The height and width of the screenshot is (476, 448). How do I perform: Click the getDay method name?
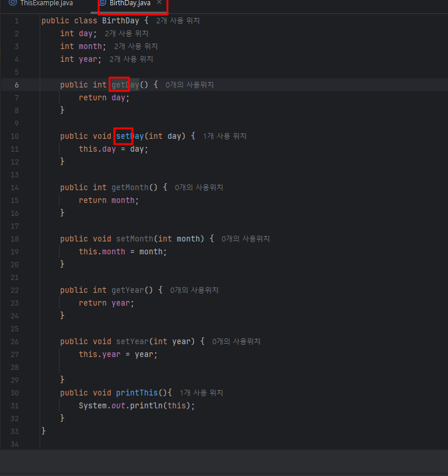click(125, 85)
